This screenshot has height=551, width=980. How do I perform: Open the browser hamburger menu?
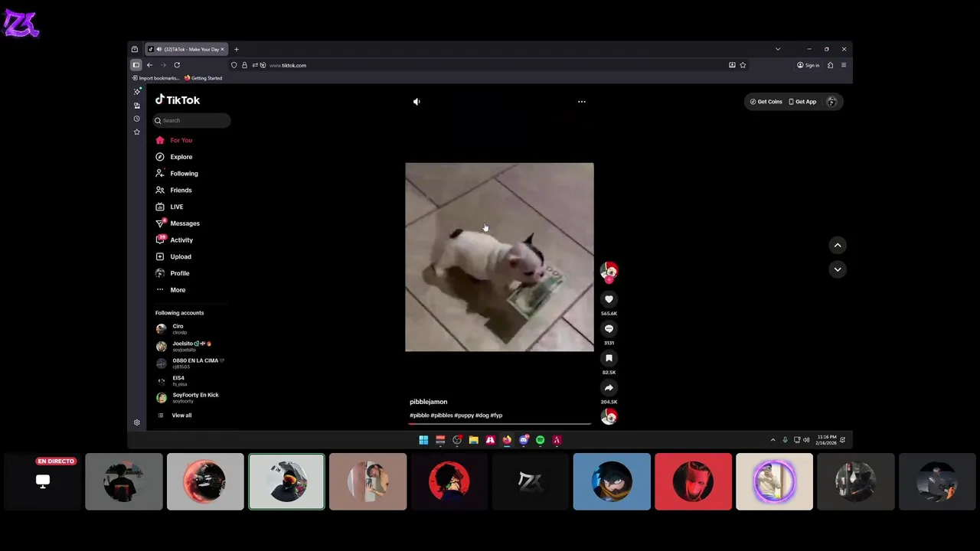coord(844,65)
